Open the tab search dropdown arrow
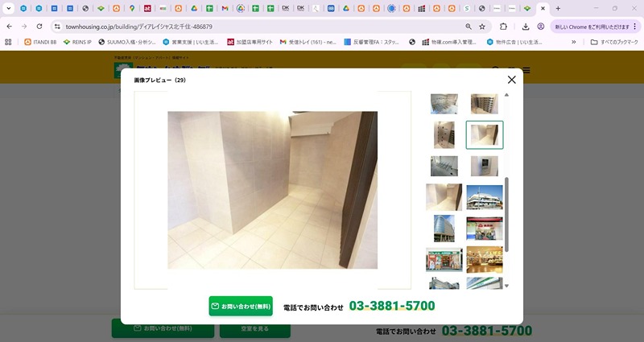Screen dimensions: 644x342 8,8
